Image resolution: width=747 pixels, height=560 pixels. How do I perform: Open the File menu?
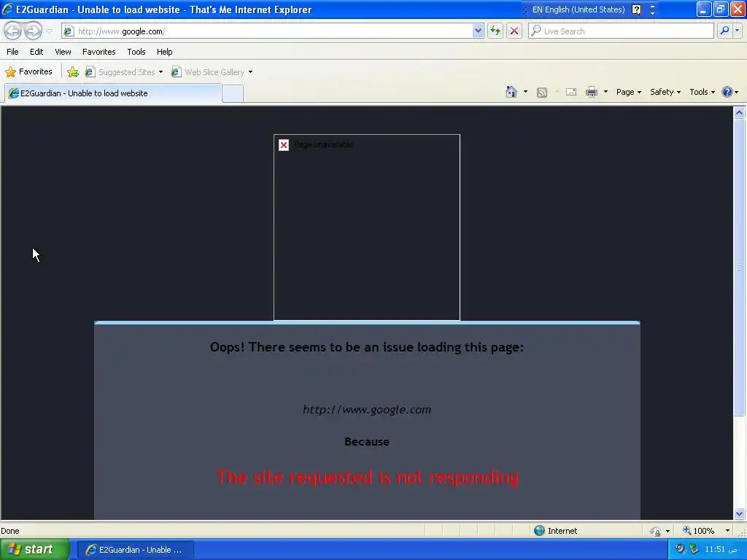[12, 52]
